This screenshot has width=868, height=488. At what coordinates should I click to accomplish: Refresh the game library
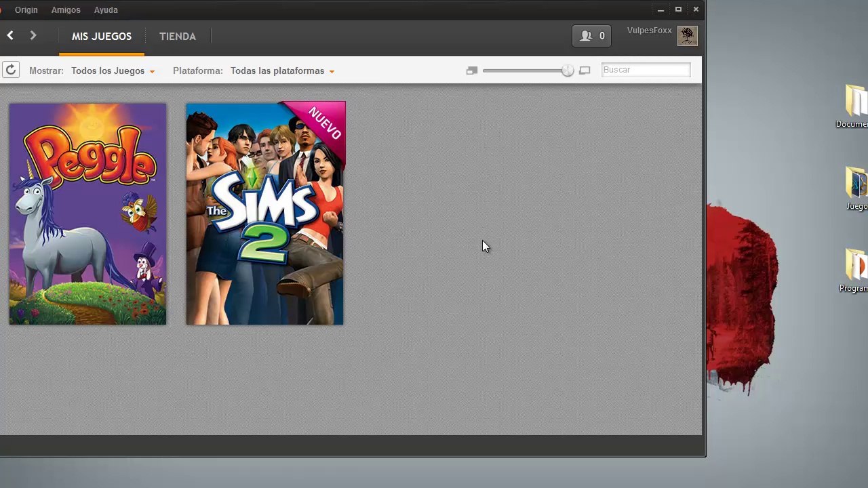pos(10,70)
